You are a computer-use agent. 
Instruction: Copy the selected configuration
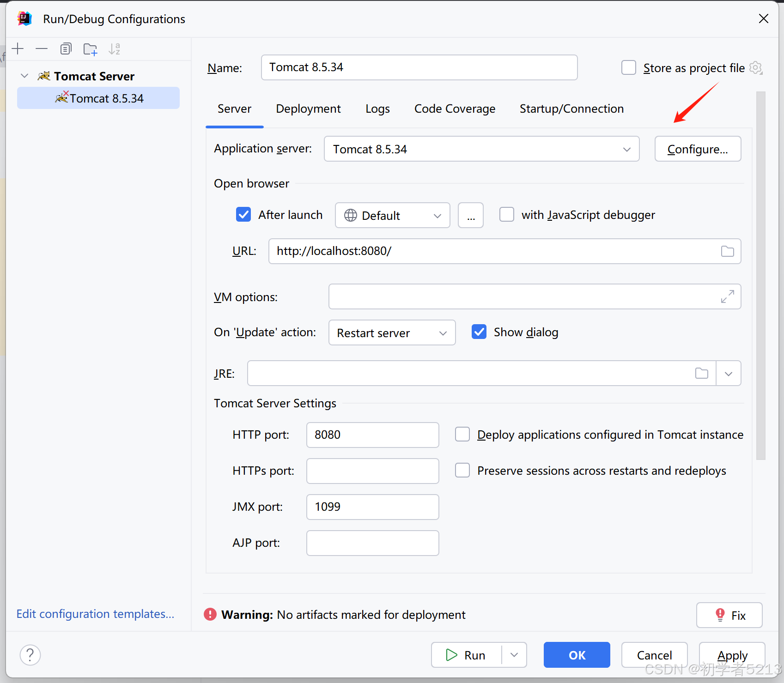coord(66,48)
